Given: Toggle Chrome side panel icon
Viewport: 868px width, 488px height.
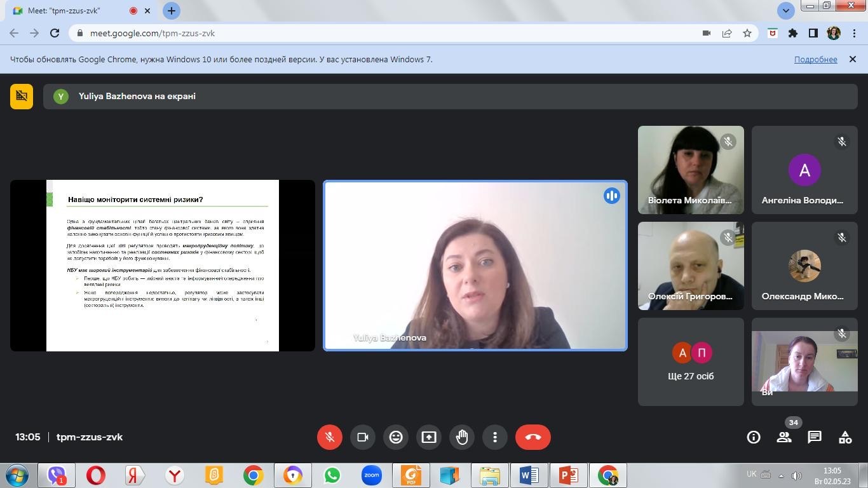Looking at the screenshot, I should pos(813,33).
